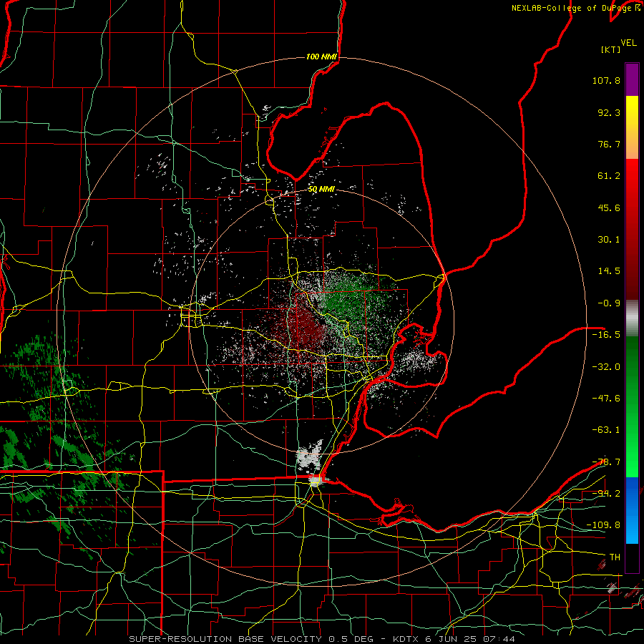Image resolution: width=644 pixels, height=644 pixels.
Task: Pick the purple segment atop the velocity bar
Action: pyautogui.click(x=632, y=79)
